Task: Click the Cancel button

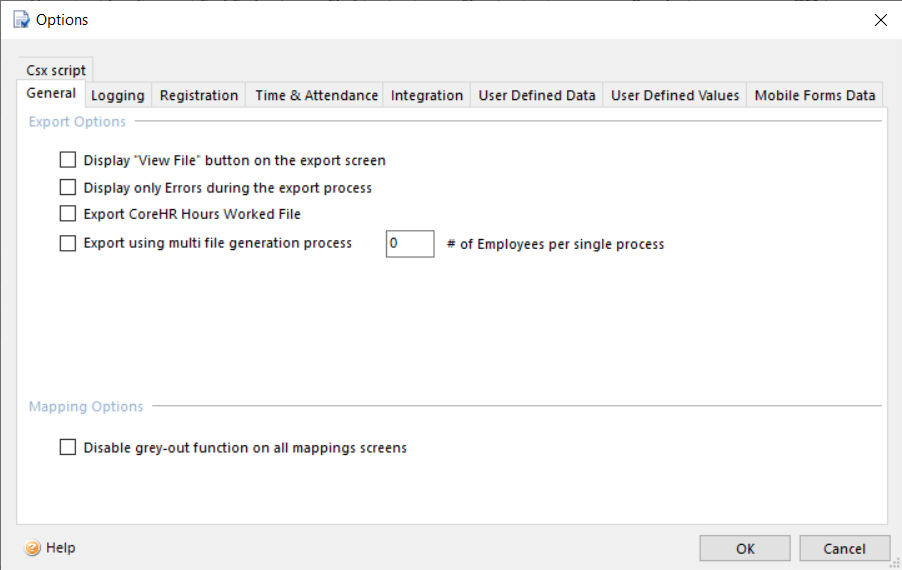Action: pyautogui.click(x=844, y=549)
